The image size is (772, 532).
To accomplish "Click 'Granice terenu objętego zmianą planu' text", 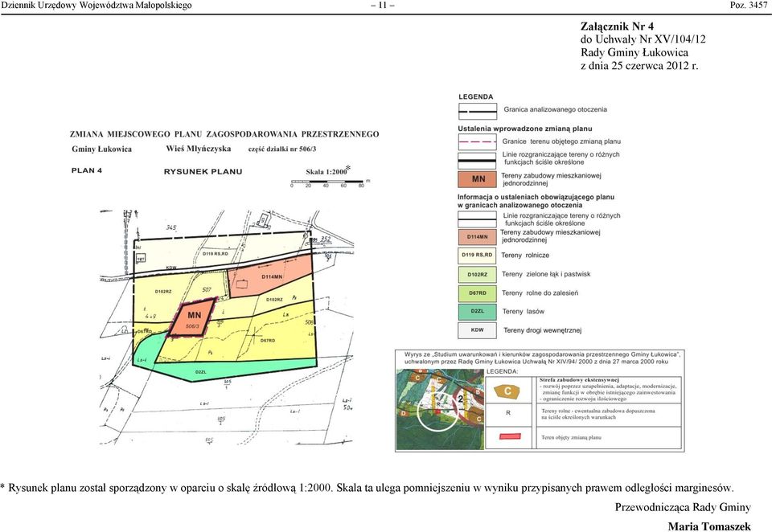I will point(561,141).
